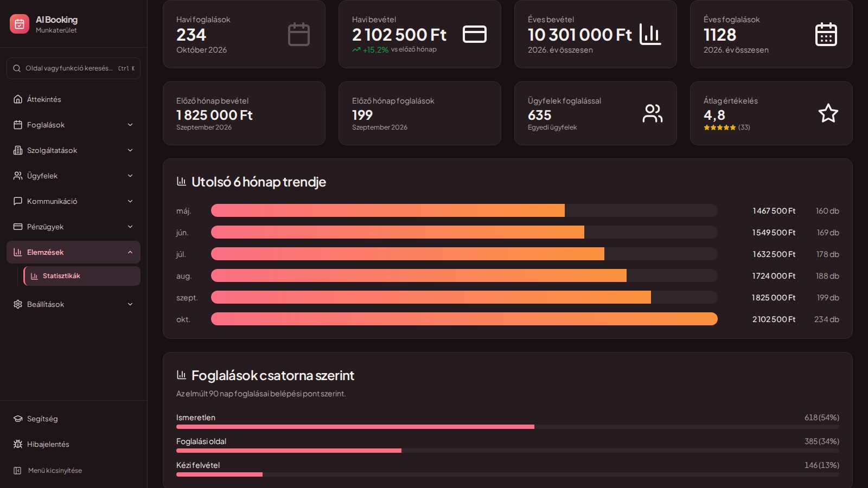Click the 385 (34%) value
The image size is (868, 488).
(x=822, y=441)
